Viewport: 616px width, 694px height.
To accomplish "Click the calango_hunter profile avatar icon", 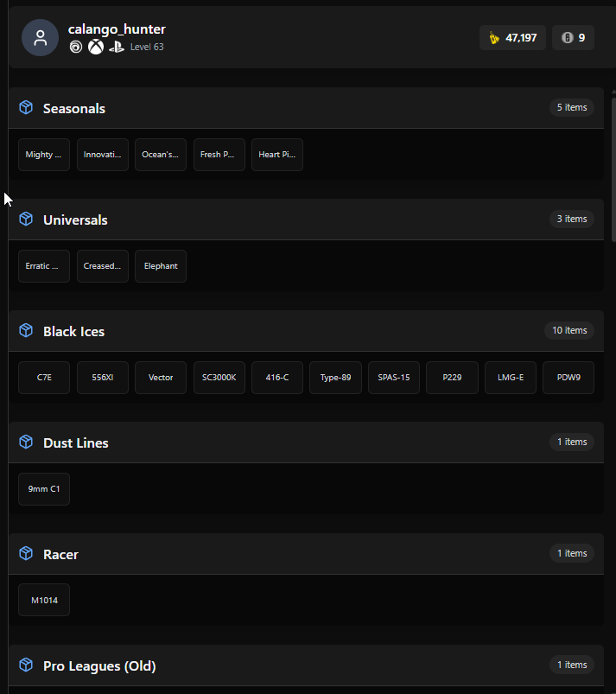I will pos(41,38).
